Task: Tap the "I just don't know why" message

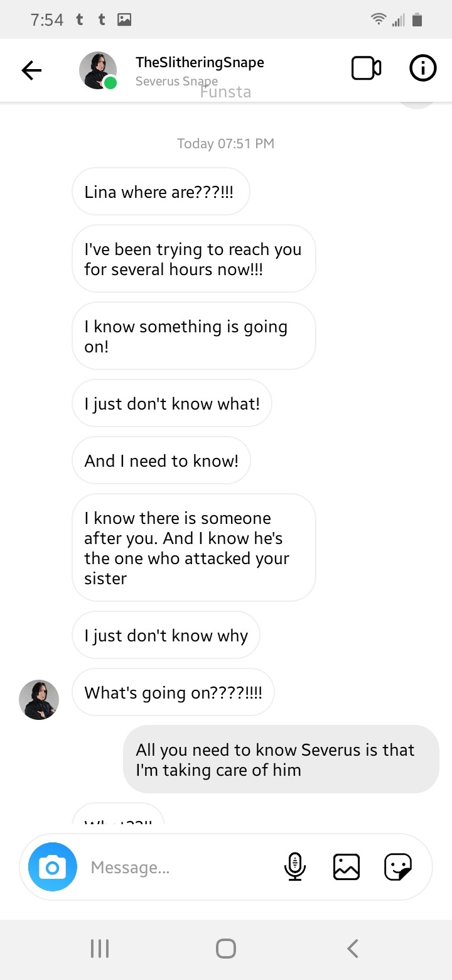Action: click(x=166, y=635)
